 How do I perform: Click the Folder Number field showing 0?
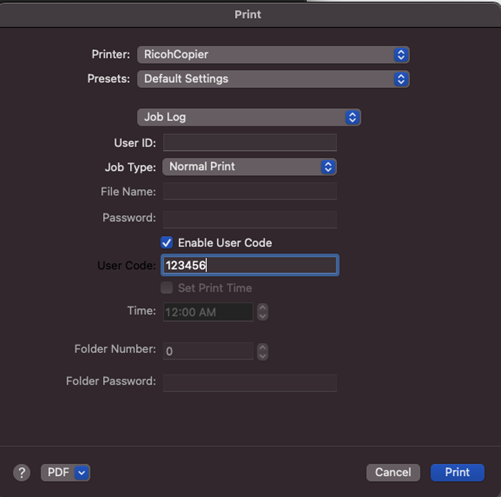click(208, 351)
